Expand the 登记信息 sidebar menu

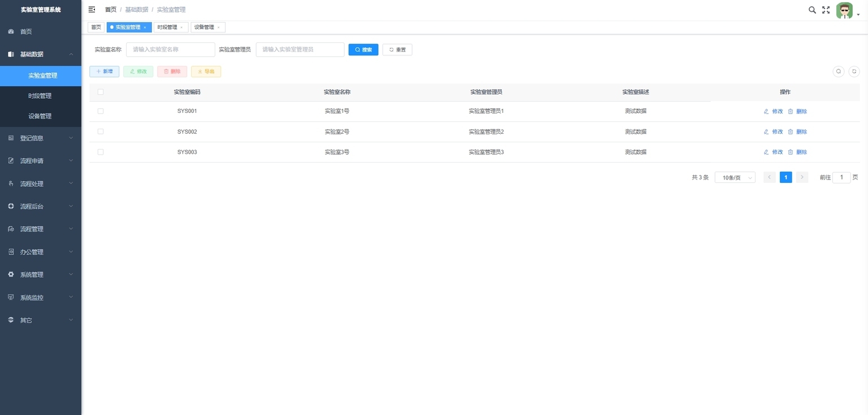point(41,138)
